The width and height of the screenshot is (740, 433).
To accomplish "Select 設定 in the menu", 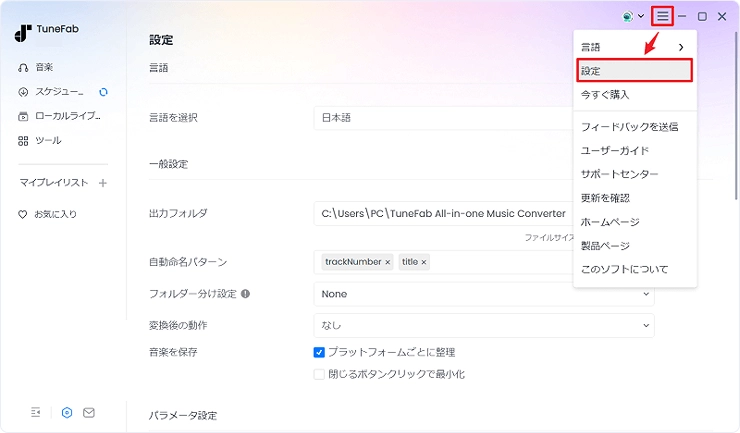I will click(x=634, y=71).
